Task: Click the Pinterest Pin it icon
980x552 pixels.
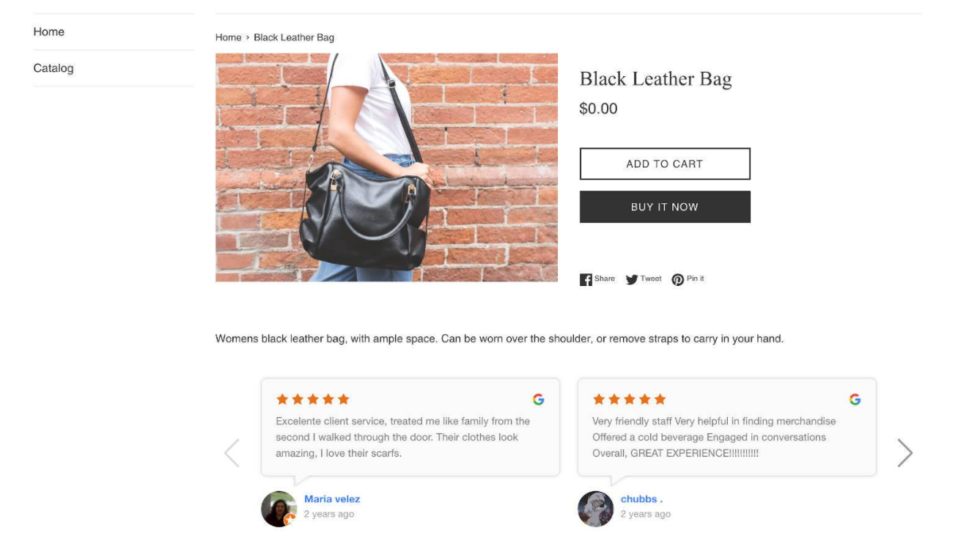Action: (x=678, y=279)
